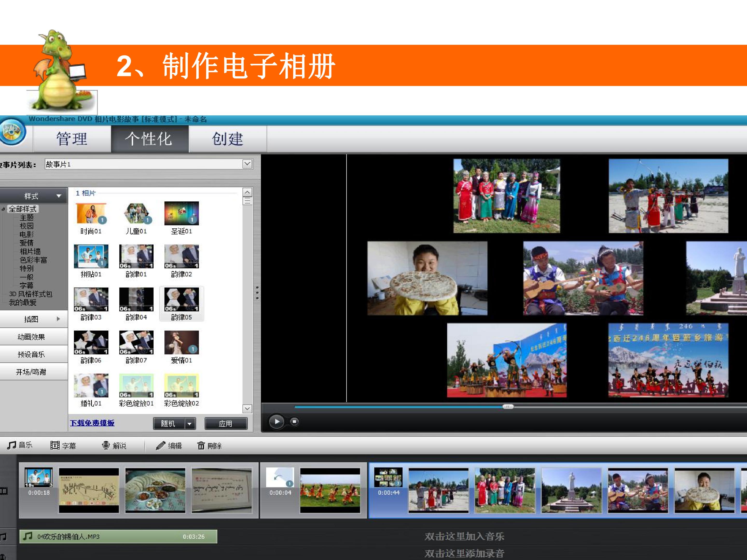Click scroll-up arrow of style list
The height and width of the screenshot is (560, 747).
click(x=247, y=192)
